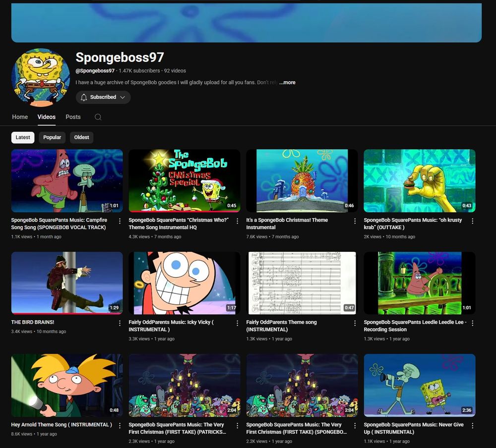Play the yellow hand holding Krabby Patty thumbnail
This screenshot has height=448, width=496.
click(x=420, y=180)
